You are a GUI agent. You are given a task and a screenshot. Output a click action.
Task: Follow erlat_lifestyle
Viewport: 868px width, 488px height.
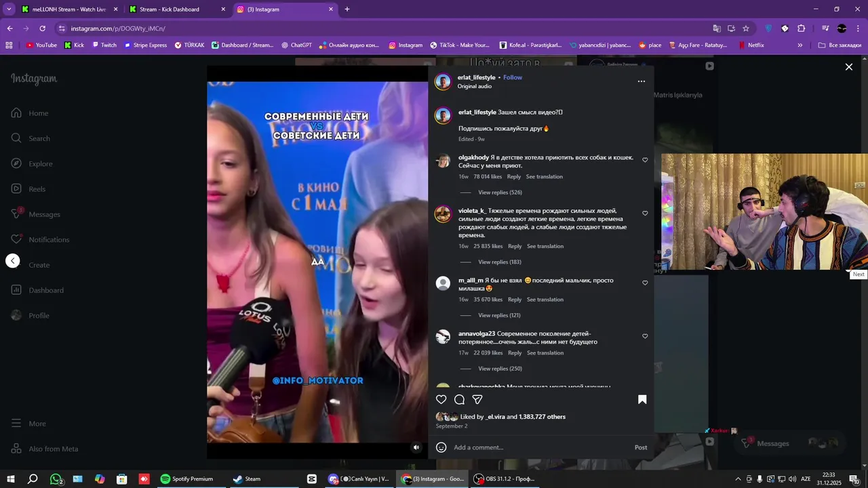[513, 77]
